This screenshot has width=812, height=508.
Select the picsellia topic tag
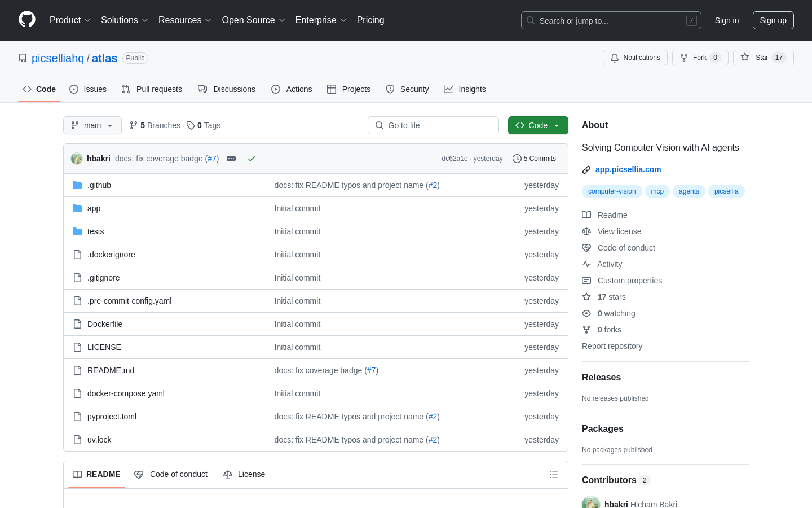click(x=726, y=191)
